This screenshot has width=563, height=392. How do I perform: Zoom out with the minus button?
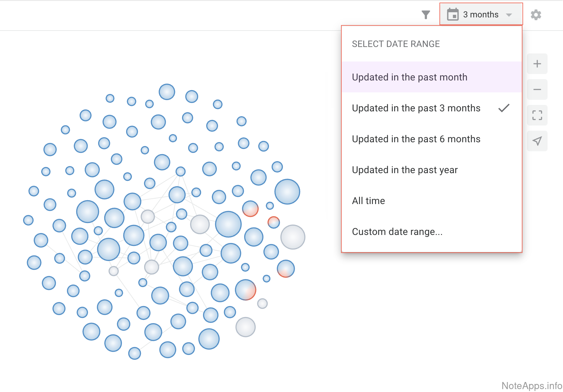click(x=537, y=89)
